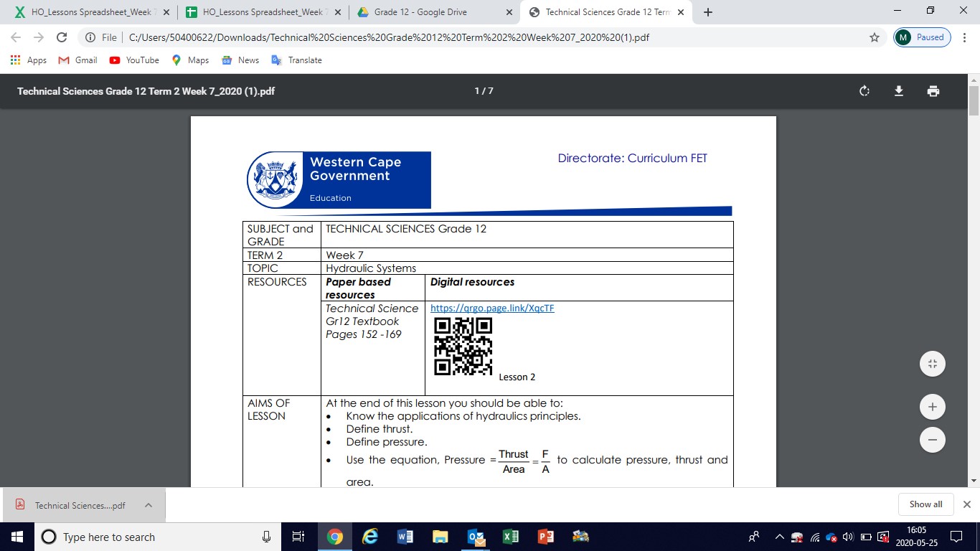This screenshot has height=551, width=980.
Task: Click 'Directorate: Curriculum FET' text
Action: pyautogui.click(x=633, y=159)
